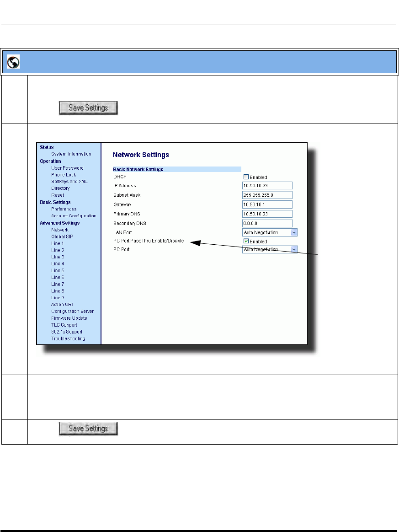Click the globe web UI icon
Image resolution: width=399 pixels, height=532 pixels.
click(x=13, y=62)
